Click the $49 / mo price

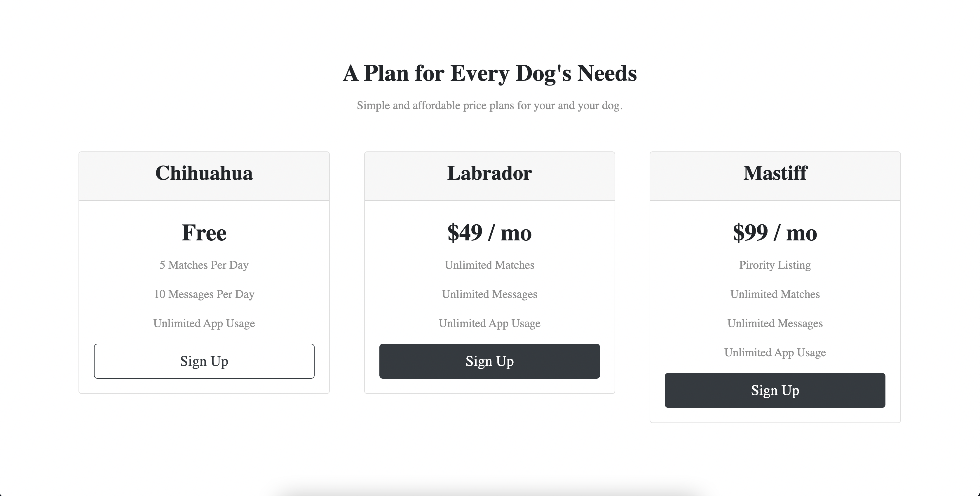tap(489, 233)
